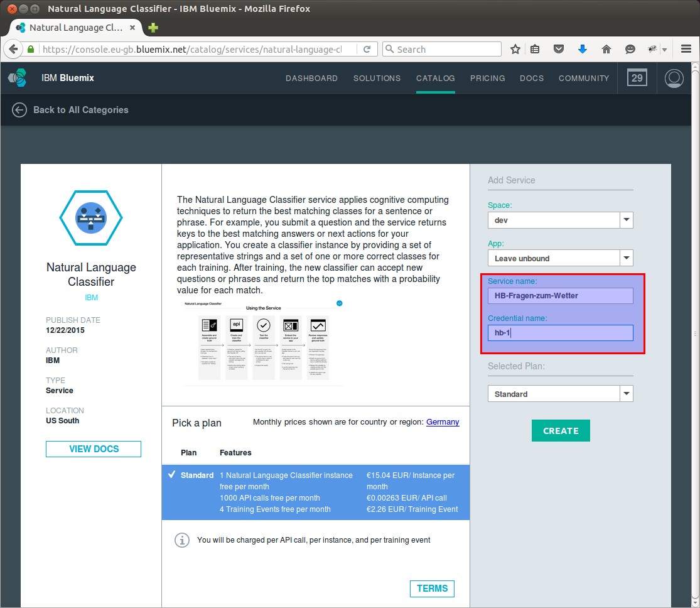Go to the Firefox home page icon
The height and width of the screenshot is (608, 700).
pos(606,49)
